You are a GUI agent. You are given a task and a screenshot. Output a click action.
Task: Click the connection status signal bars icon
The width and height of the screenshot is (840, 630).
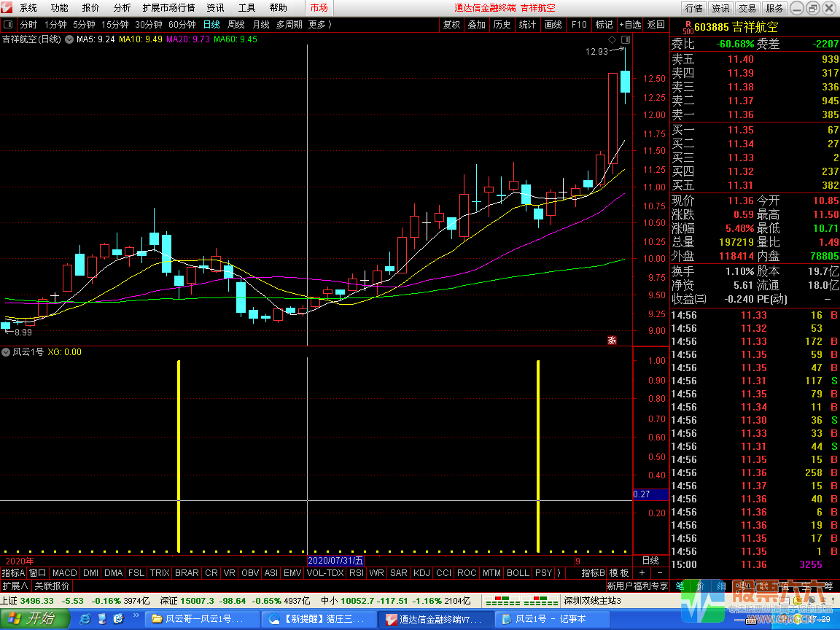click(522, 601)
